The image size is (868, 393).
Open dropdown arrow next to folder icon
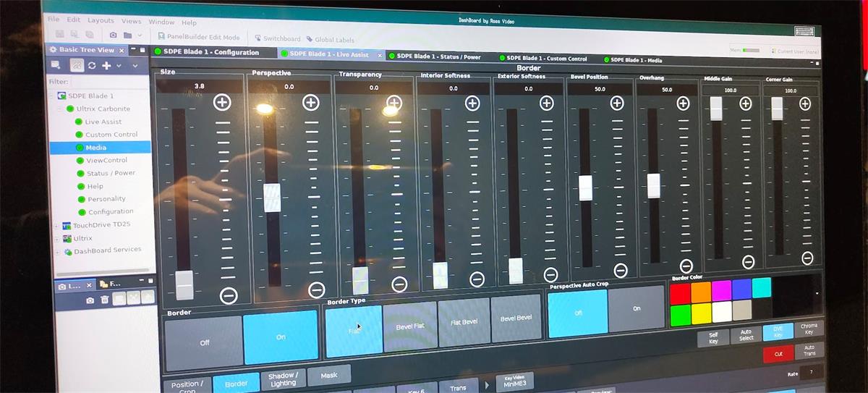point(139,35)
